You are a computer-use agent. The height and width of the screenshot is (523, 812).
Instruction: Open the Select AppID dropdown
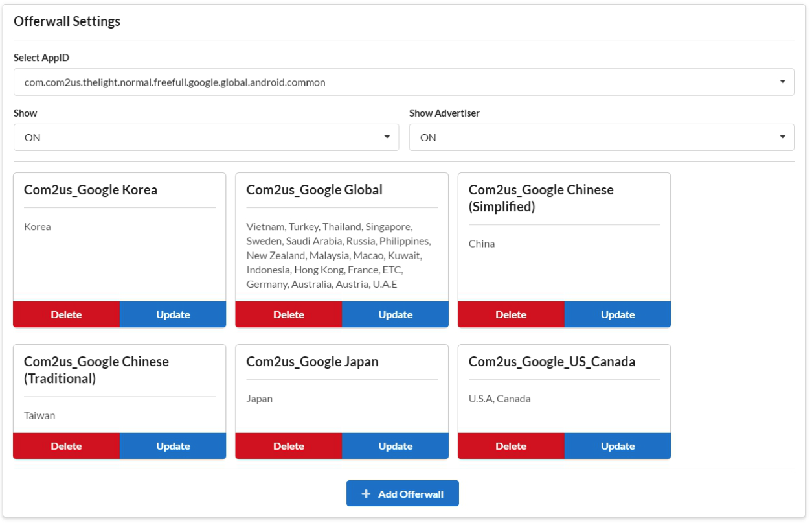pyautogui.click(x=403, y=82)
